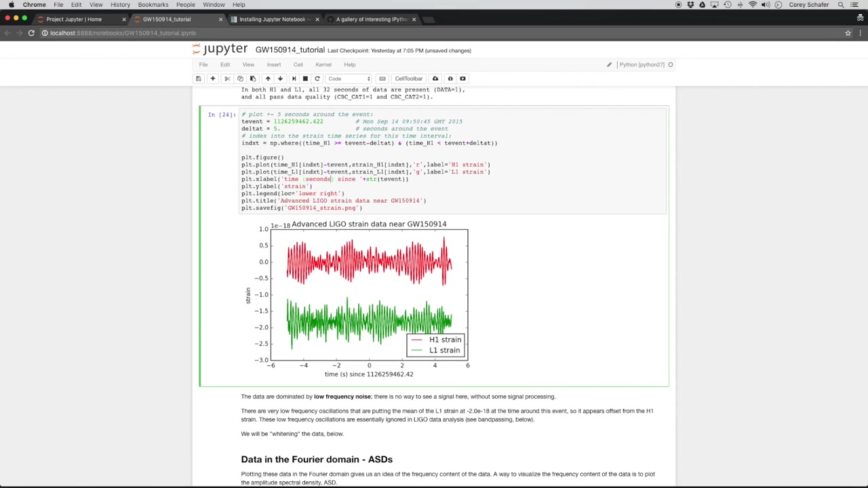Click the LIGO strain plot output image

coord(357,299)
